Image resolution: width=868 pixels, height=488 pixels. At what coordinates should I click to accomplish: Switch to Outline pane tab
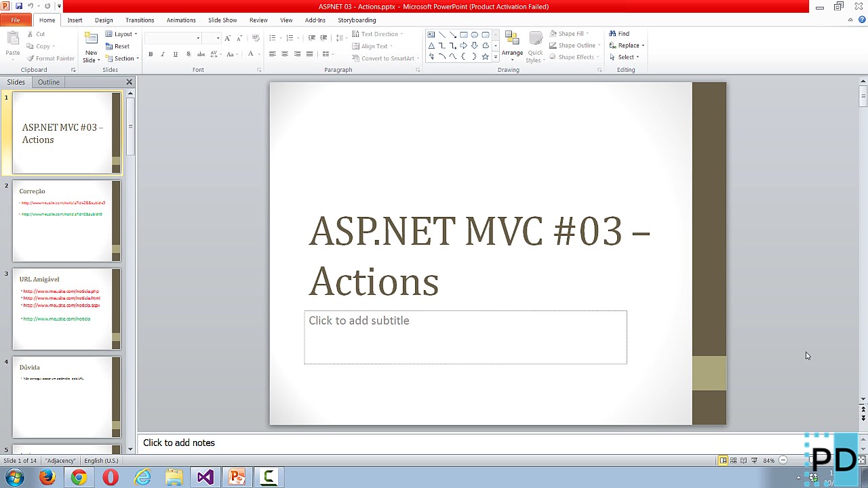pyautogui.click(x=48, y=82)
